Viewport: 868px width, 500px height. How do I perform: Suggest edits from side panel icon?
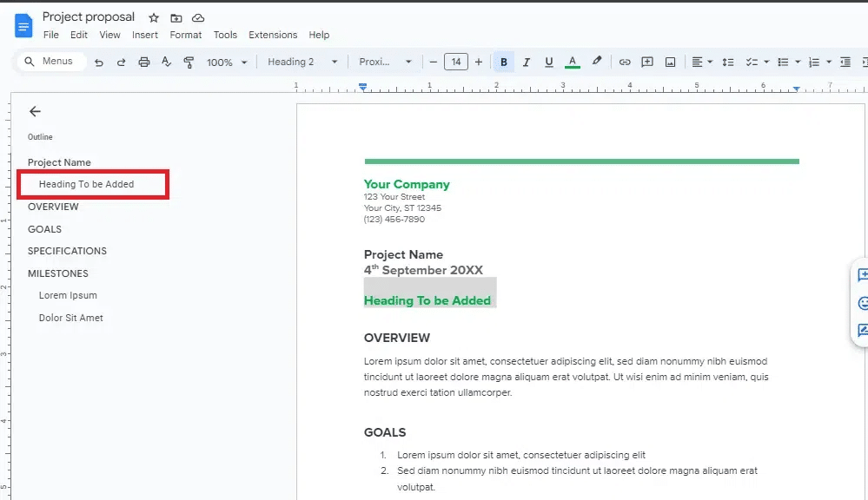pyautogui.click(x=863, y=330)
